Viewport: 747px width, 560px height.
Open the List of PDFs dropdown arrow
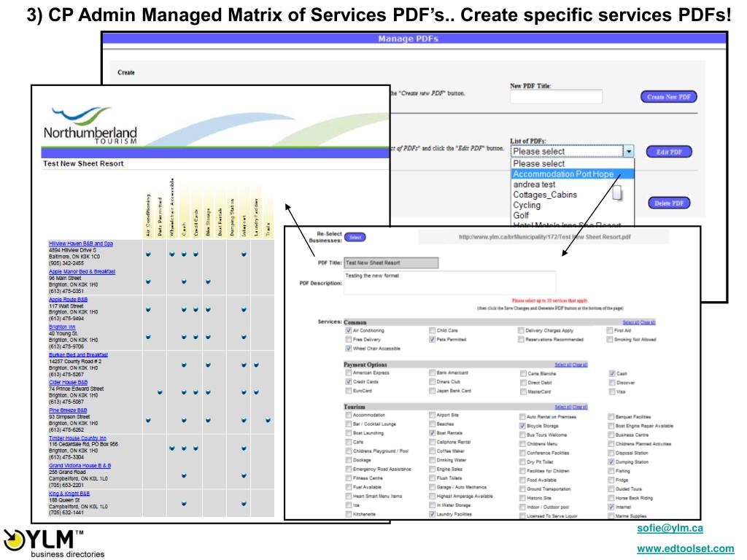pos(629,152)
